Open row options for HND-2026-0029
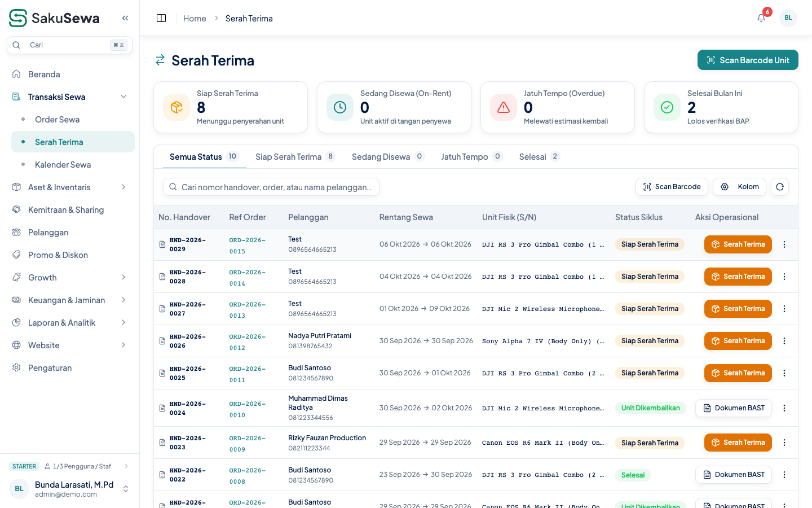Image resolution: width=812 pixels, height=508 pixels. 784,244
